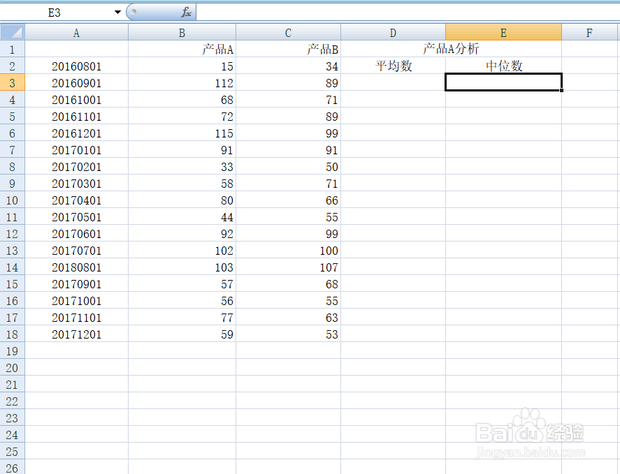Click date cell 20180801
The image size is (620, 474).
click(x=77, y=267)
